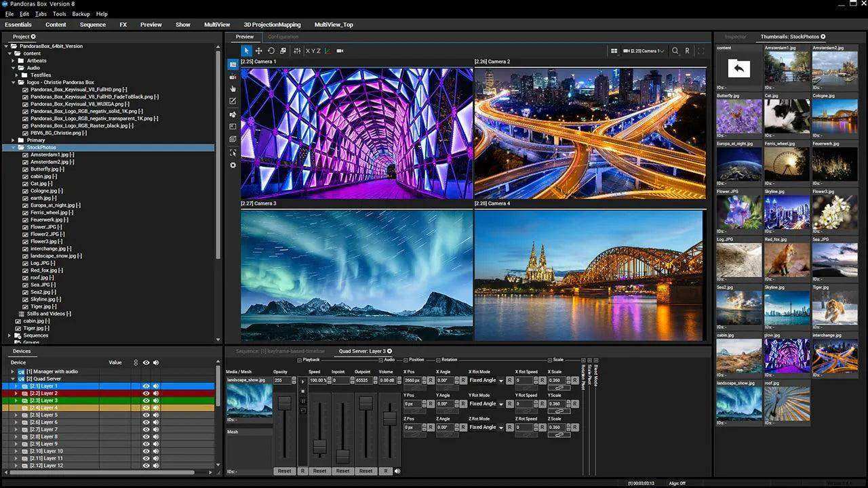Mute Layer 3 with its speaker icon
The width and height of the screenshot is (868, 488).
tap(156, 400)
